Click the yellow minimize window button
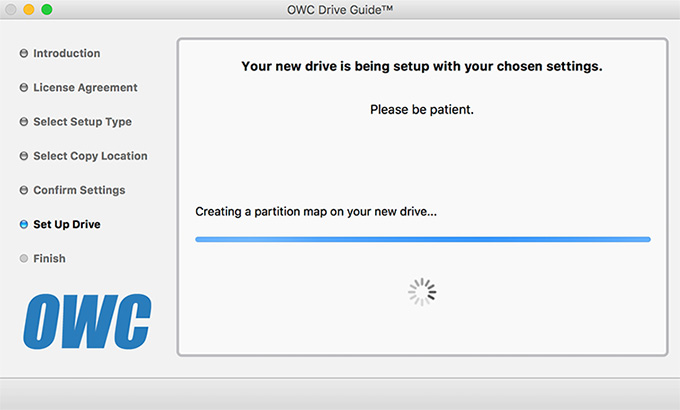The height and width of the screenshot is (410, 680). pos(29,10)
